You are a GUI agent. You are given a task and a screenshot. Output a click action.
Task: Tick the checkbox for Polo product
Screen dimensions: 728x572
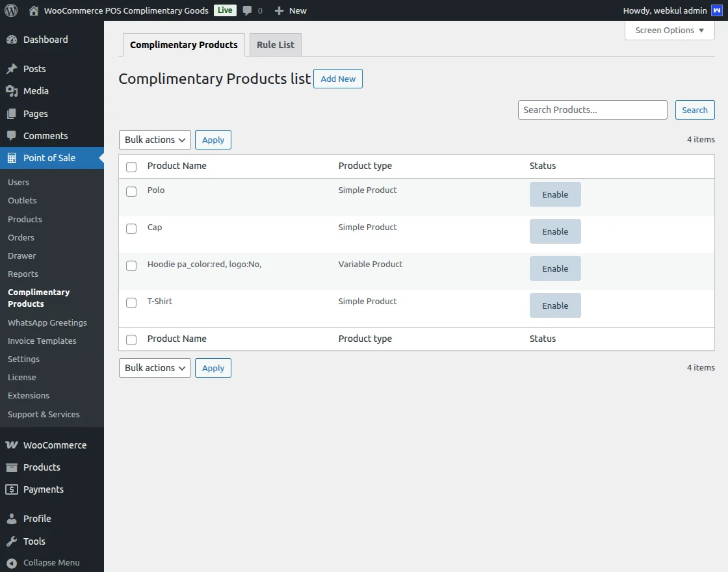pos(131,192)
